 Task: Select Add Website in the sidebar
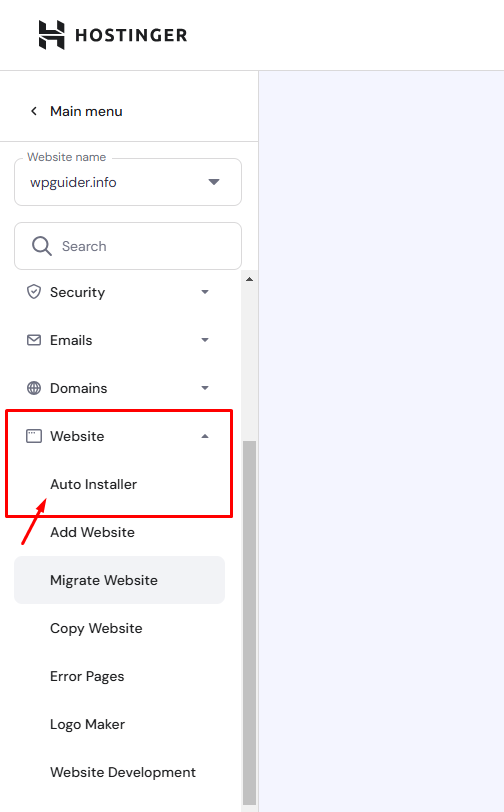pos(92,532)
